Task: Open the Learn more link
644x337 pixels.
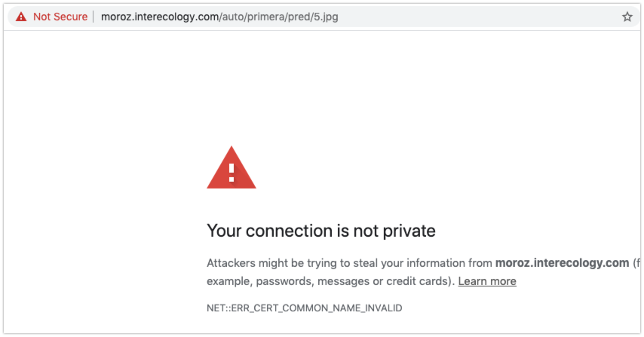Action: pyautogui.click(x=487, y=281)
